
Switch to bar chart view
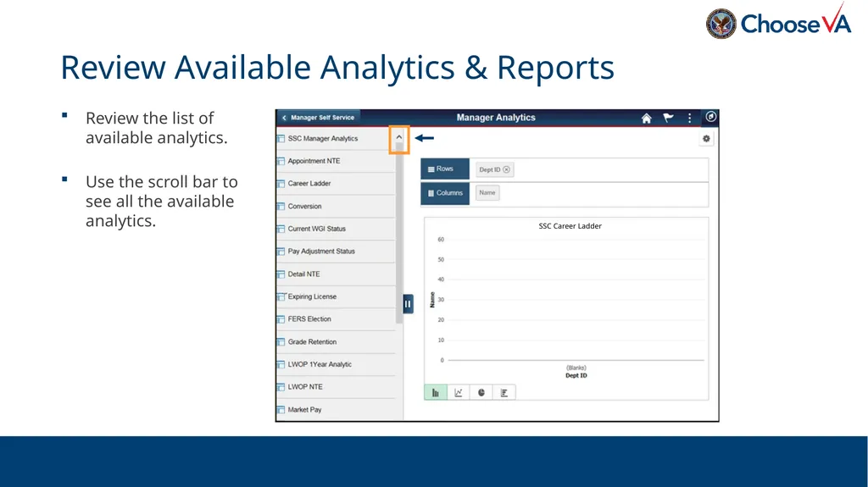point(436,392)
